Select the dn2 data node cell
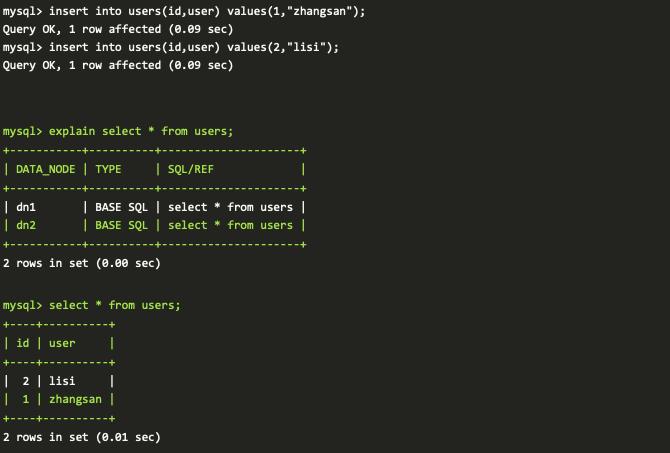This screenshot has width=670, height=453. tap(26, 225)
